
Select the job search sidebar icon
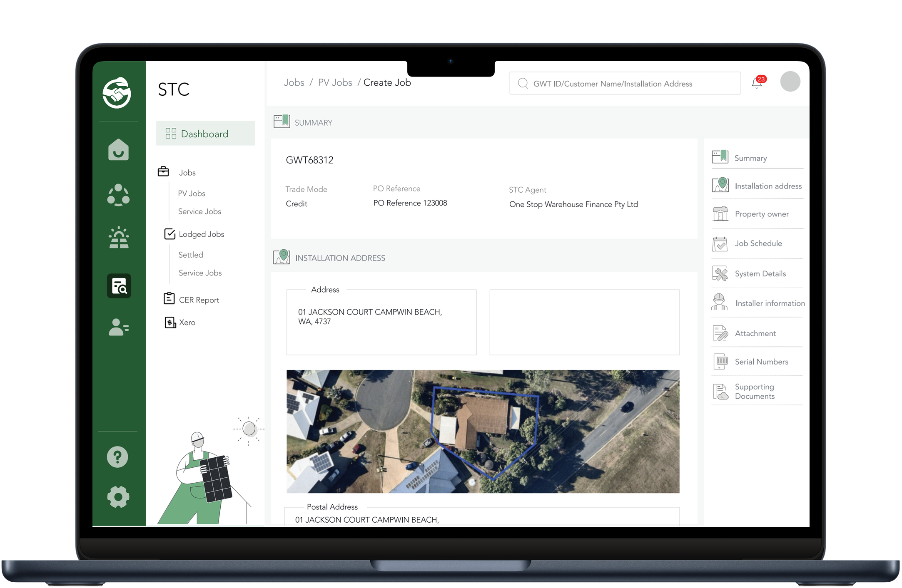[119, 286]
